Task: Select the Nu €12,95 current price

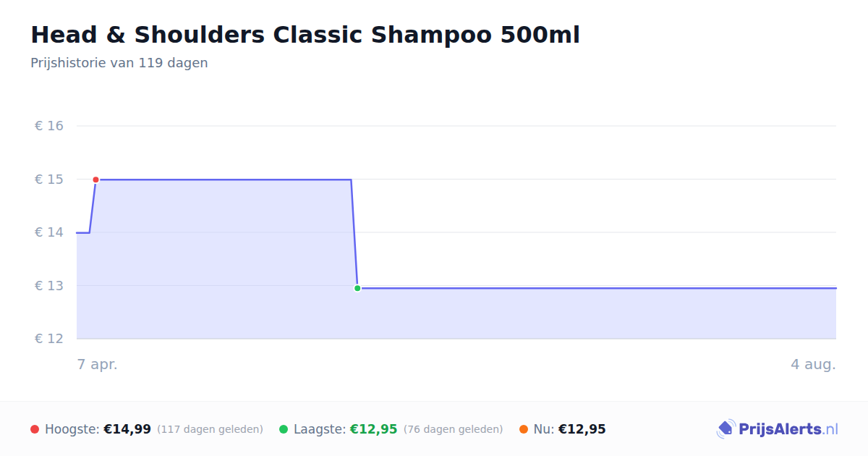Action: point(582,429)
